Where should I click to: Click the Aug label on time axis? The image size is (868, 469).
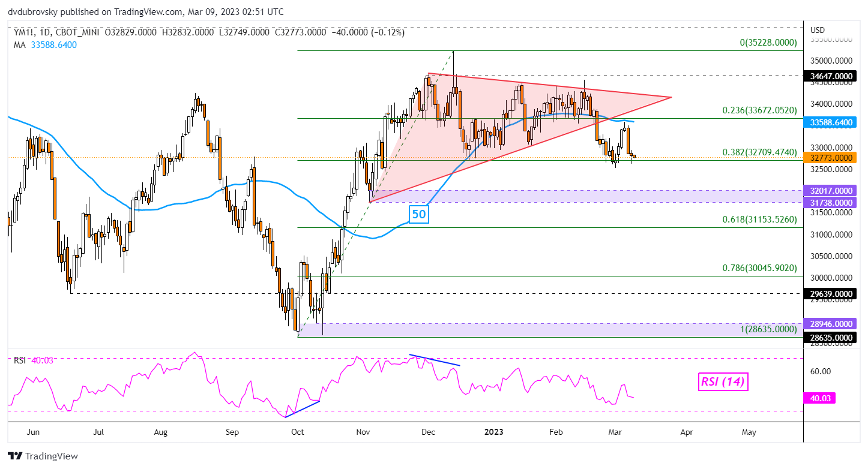pyautogui.click(x=161, y=431)
